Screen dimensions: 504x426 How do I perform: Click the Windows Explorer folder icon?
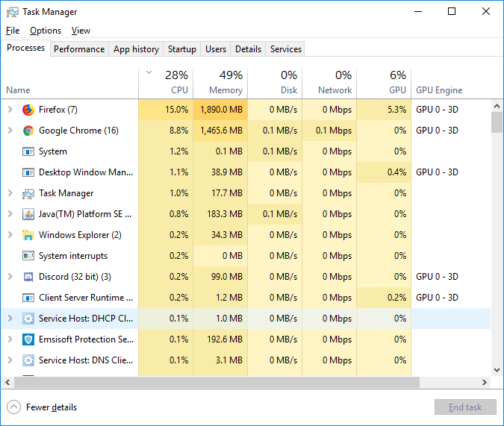(x=28, y=235)
